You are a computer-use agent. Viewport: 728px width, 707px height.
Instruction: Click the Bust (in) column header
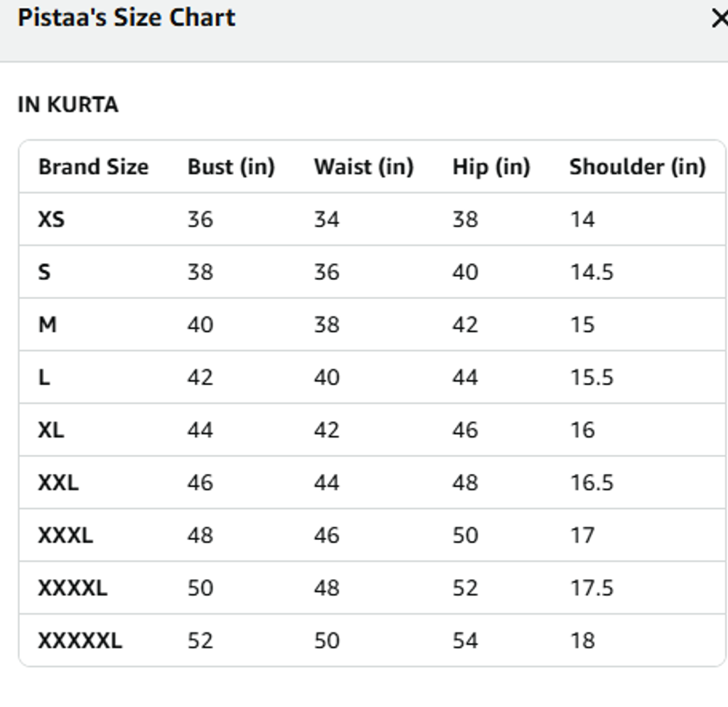coord(231,167)
